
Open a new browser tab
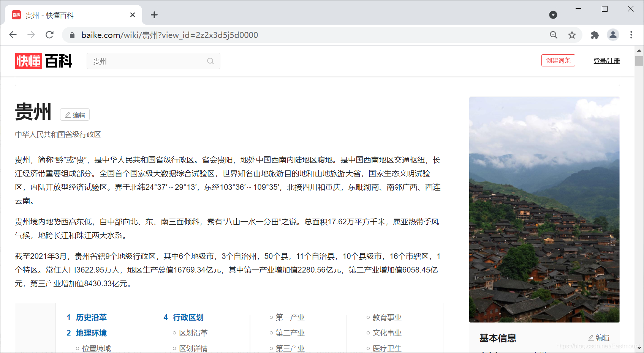(154, 15)
